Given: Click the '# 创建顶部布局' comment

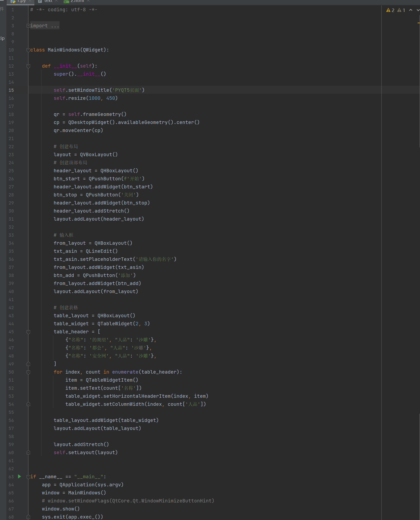Looking at the screenshot, I should click(70, 163).
